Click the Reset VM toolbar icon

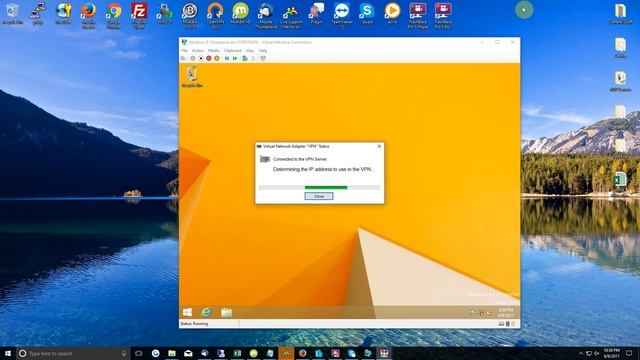click(235, 58)
